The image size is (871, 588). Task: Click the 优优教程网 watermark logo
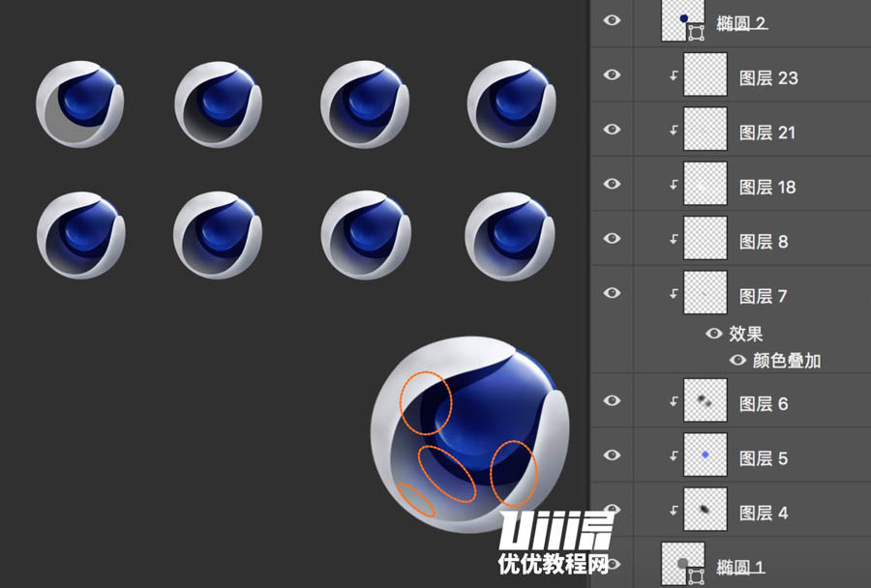coord(556,542)
